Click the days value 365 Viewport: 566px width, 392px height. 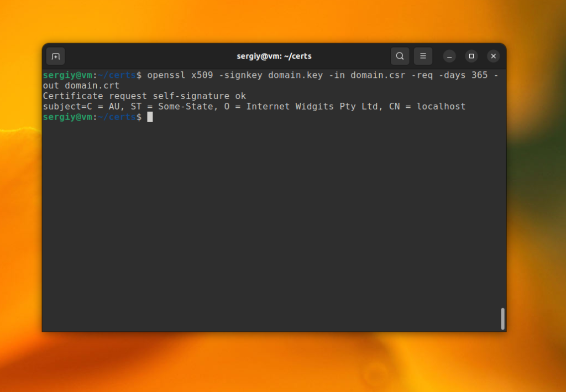point(479,75)
